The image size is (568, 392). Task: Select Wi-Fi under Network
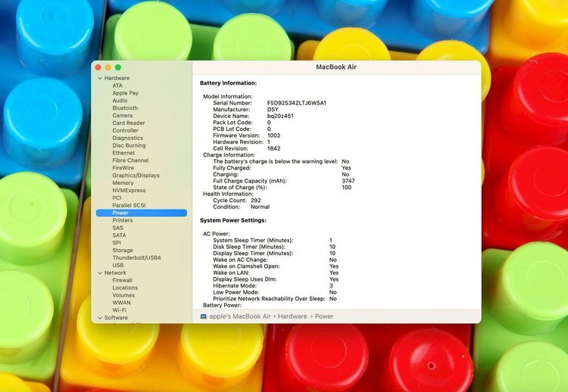tap(119, 310)
